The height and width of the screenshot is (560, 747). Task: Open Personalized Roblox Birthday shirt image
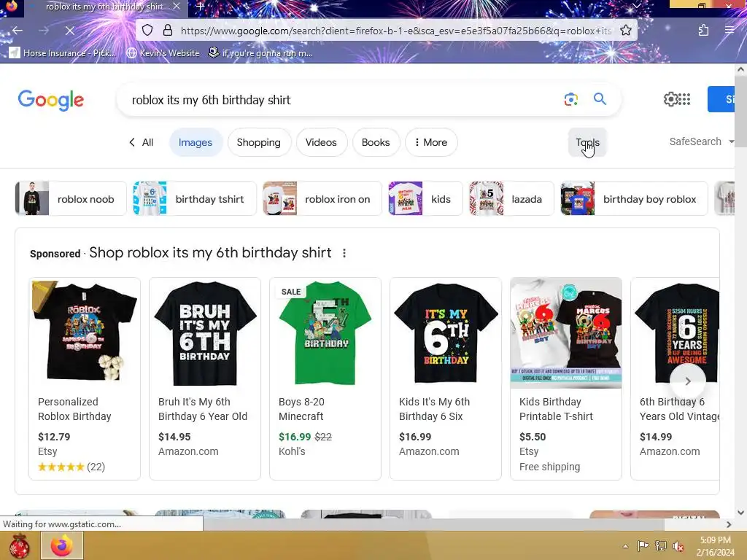(x=85, y=332)
